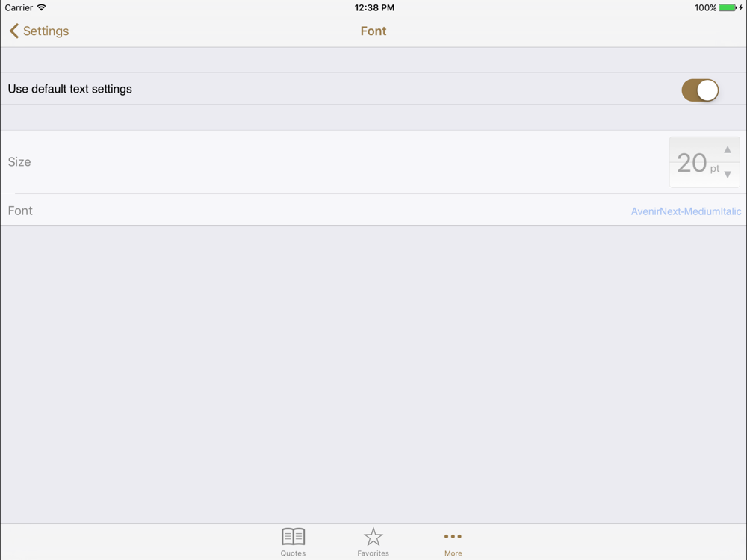Switch to the Quotes tab label
Image resolution: width=747 pixels, height=560 pixels.
coord(293,553)
